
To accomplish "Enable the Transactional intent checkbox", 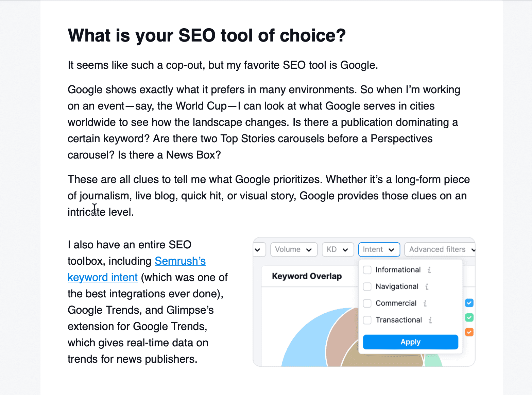I will 367,320.
